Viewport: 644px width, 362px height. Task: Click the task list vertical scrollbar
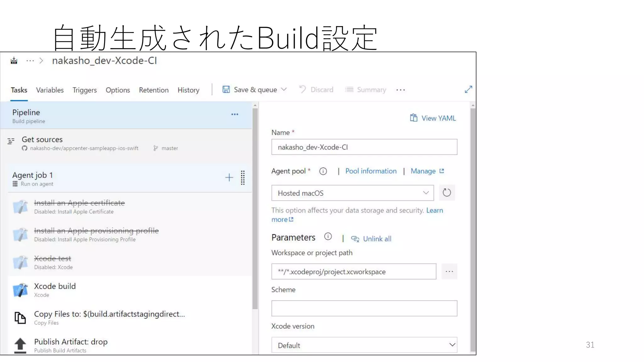tap(255, 207)
